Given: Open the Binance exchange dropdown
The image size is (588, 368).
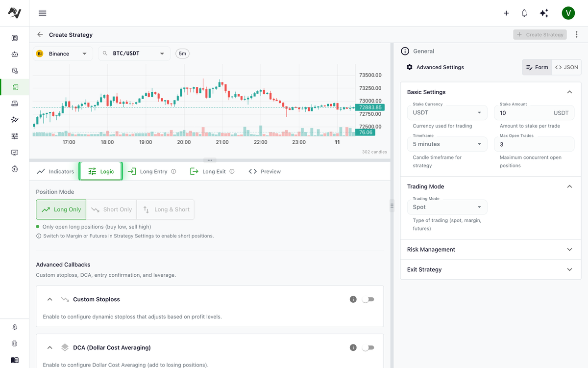Looking at the screenshot, I should [x=63, y=53].
